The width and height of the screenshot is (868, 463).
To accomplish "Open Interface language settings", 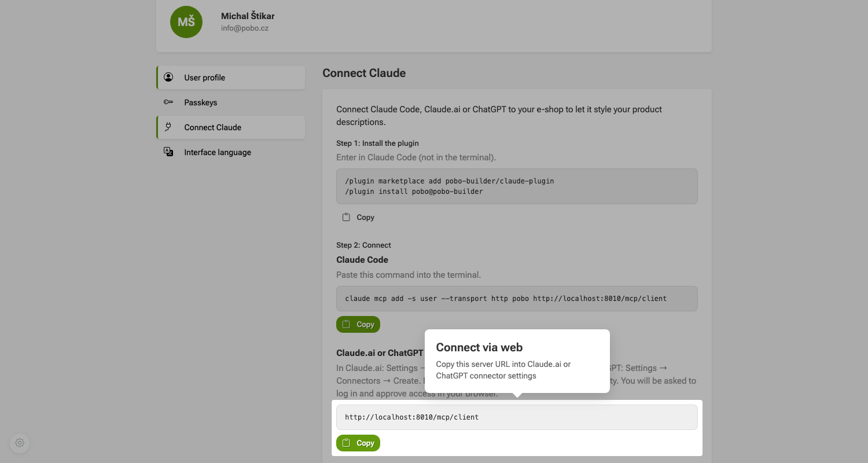I will [231, 152].
